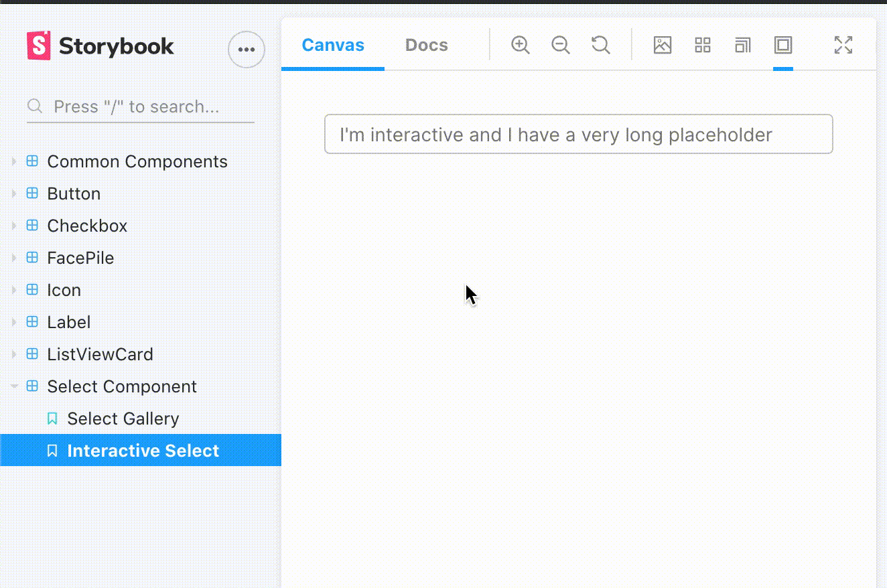887x588 pixels.
Task: Click the Select Gallery bookmark icon
Action: click(52, 419)
